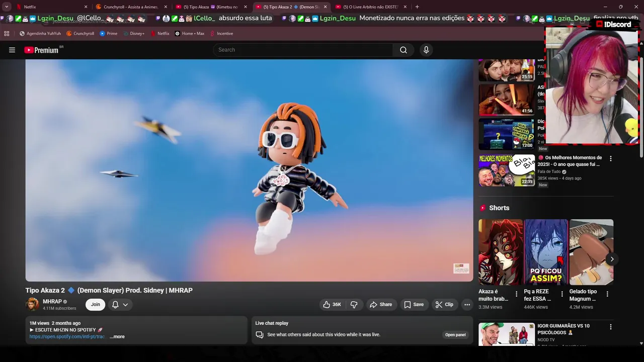The width and height of the screenshot is (644, 362).
Task: Open Igor Guimarães vs 10 Psicólogos thumbnail
Action: (506, 334)
